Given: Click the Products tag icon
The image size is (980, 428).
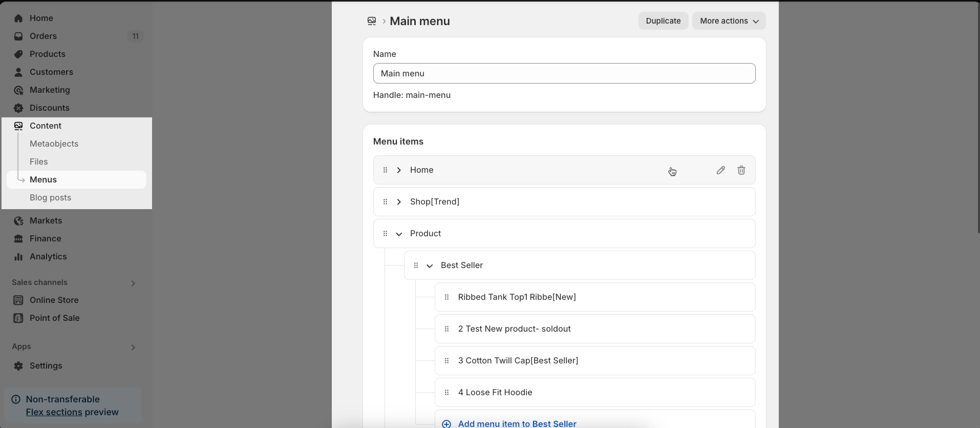Looking at the screenshot, I should tap(18, 54).
